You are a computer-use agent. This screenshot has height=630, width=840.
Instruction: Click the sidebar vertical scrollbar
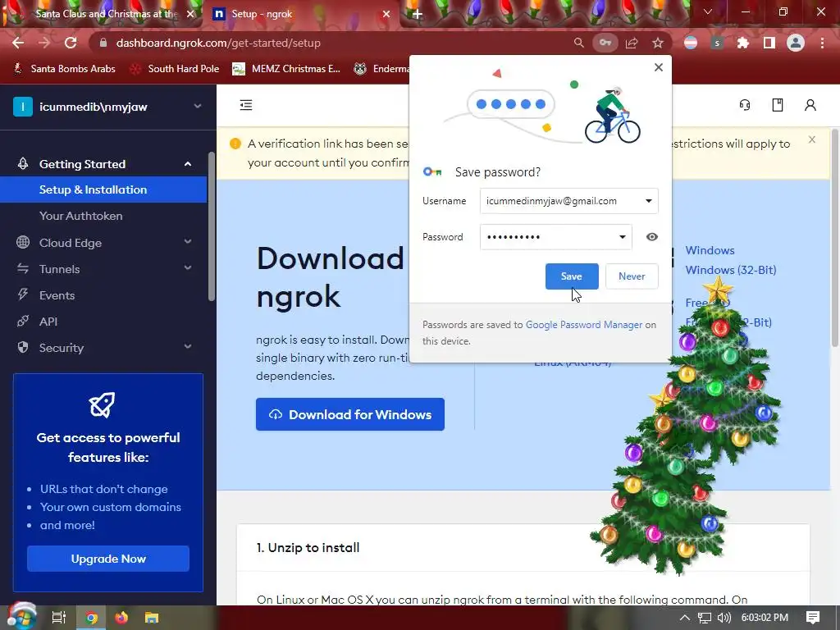(x=212, y=226)
